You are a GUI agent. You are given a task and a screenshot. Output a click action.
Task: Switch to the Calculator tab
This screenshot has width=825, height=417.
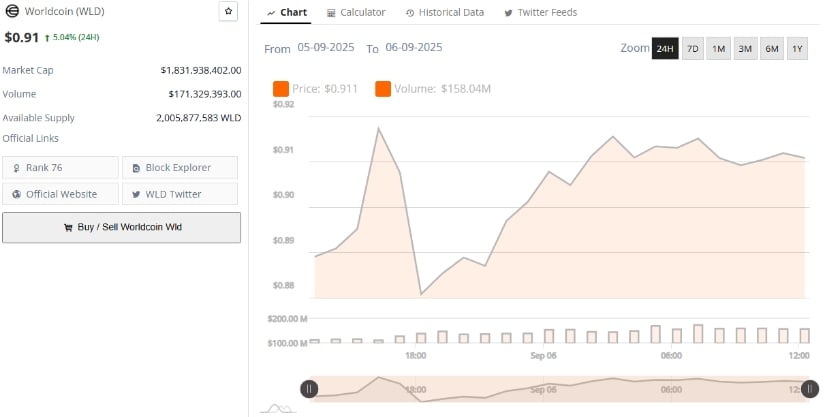click(x=356, y=13)
